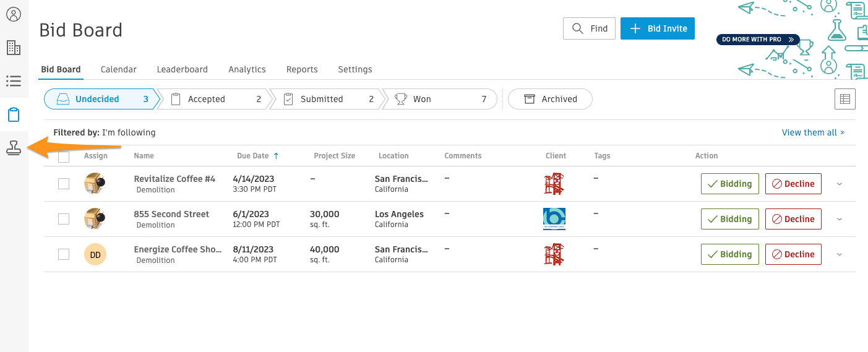Switch to table view with grid icon
The image size is (868, 352).
tap(844, 99)
